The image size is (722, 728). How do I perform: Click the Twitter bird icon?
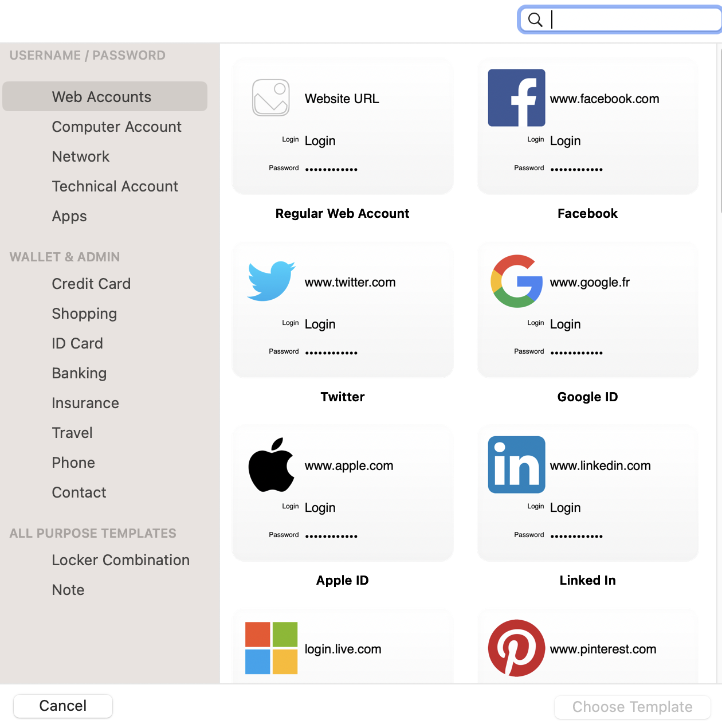271,281
